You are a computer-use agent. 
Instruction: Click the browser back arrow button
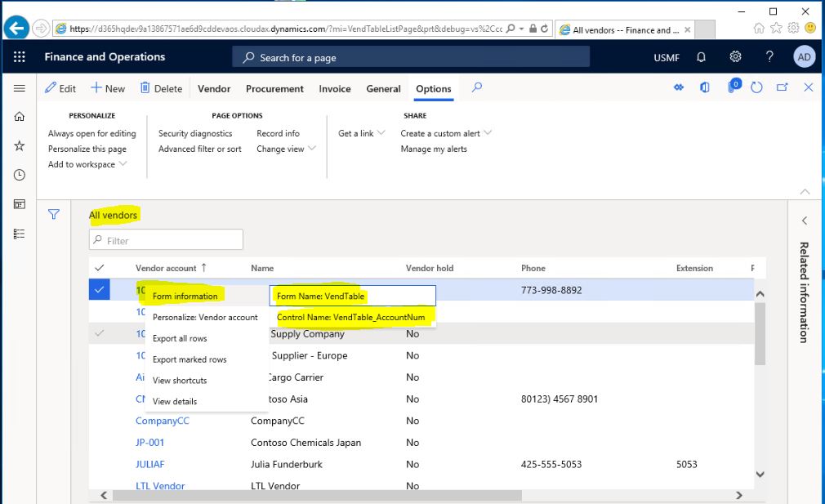pos(16,28)
